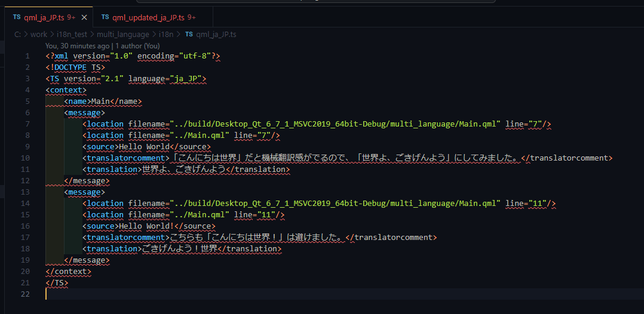Close the qml_ja_JP.ts tab
This screenshot has width=644, height=314.
click(84, 17)
